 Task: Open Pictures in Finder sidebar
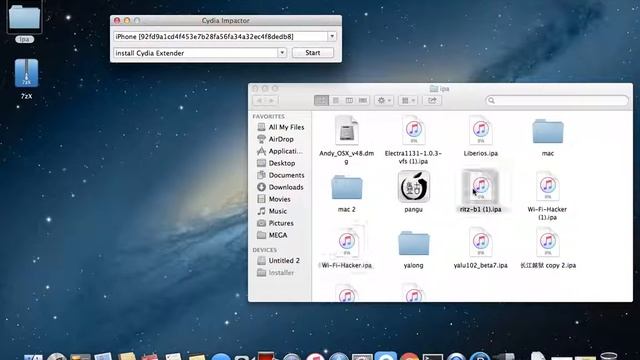276,223
